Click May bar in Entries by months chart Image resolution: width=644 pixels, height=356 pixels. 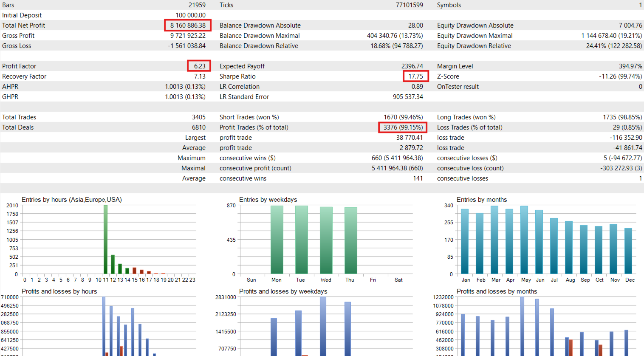coord(524,240)
